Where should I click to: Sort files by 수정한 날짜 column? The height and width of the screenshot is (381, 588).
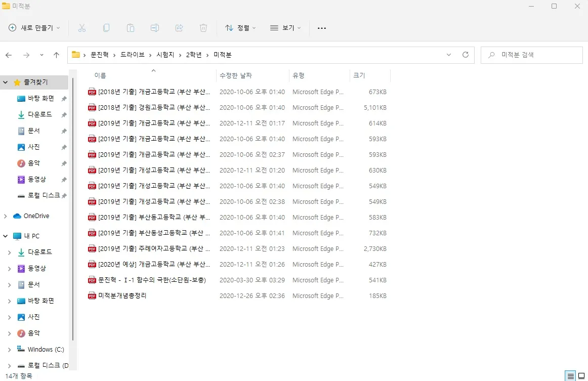click(236, 75)
